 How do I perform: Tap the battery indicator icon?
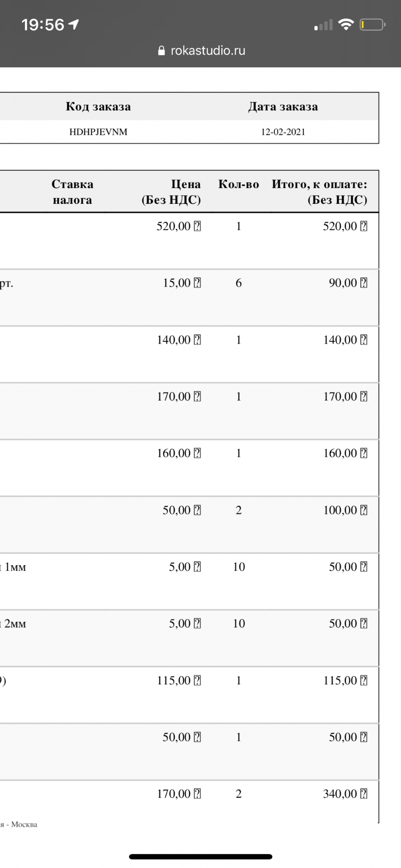click(372, 24)
